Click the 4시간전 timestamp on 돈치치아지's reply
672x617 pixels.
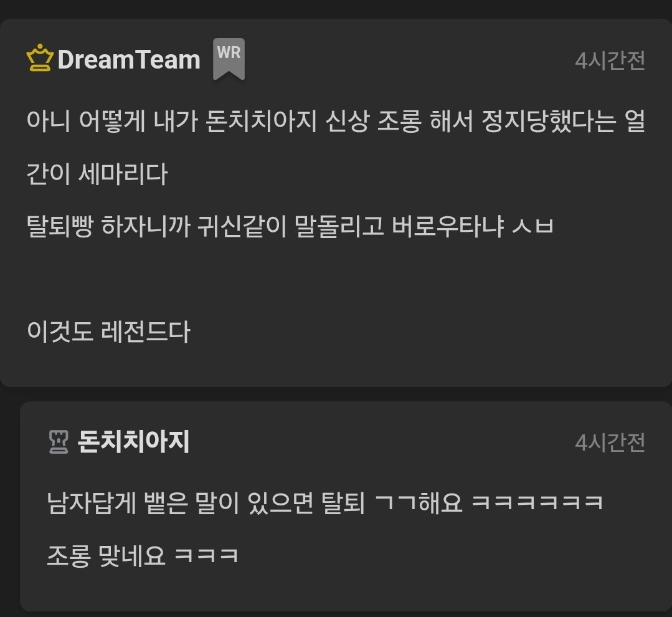(610, 442)
